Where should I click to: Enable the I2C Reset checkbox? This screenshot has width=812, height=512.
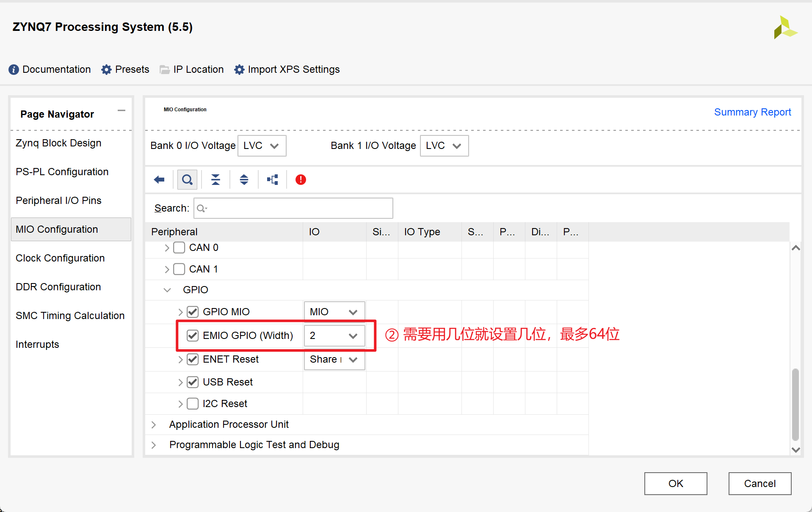(x=193, y=404)
